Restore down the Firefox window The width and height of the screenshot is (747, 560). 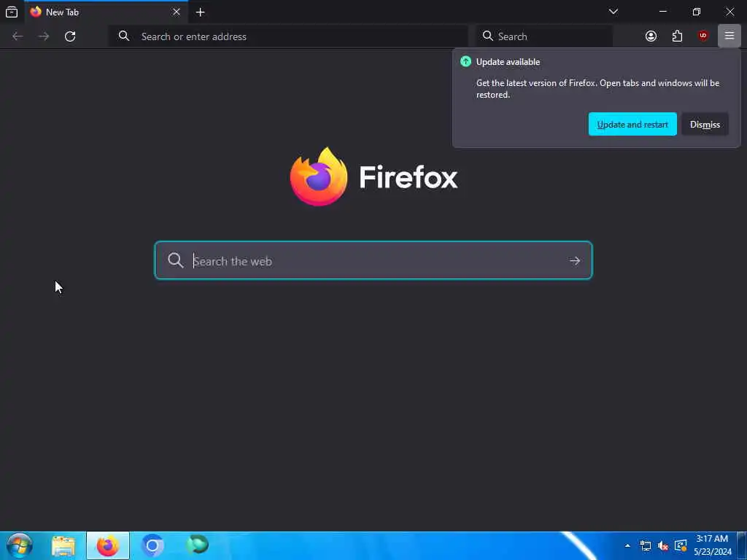tap(697, 12)
